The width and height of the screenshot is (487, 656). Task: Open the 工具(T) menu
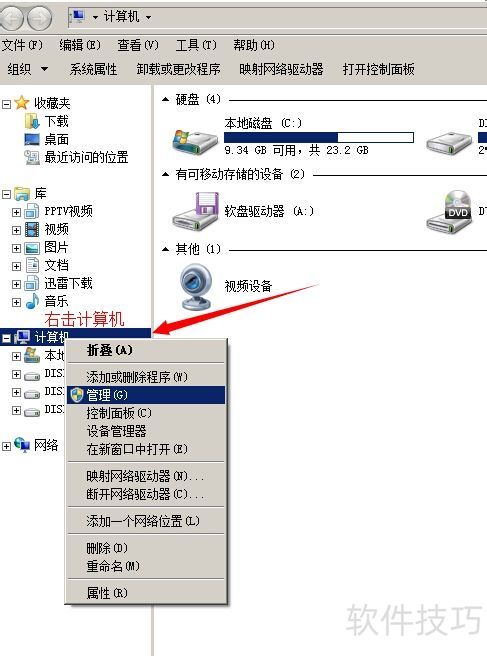click(196, 45)
